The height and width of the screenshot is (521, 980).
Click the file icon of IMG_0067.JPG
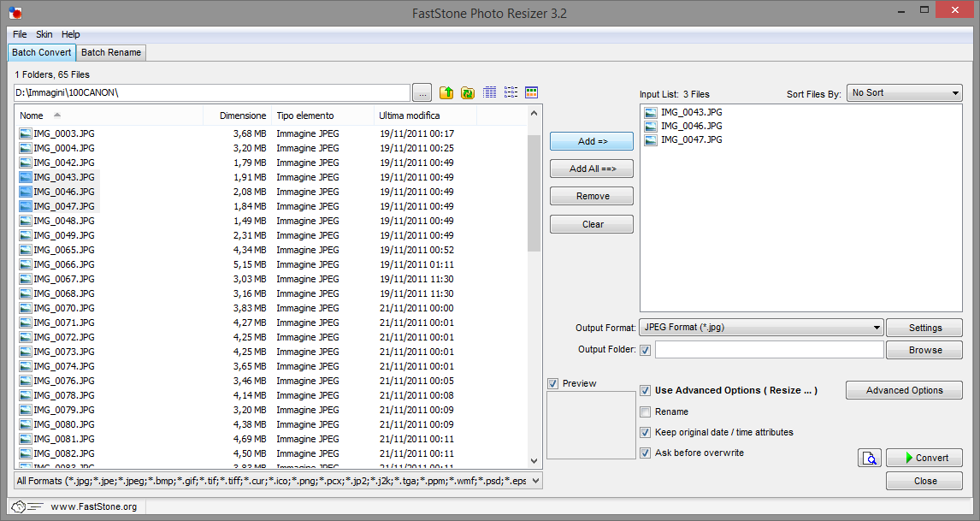26,279
